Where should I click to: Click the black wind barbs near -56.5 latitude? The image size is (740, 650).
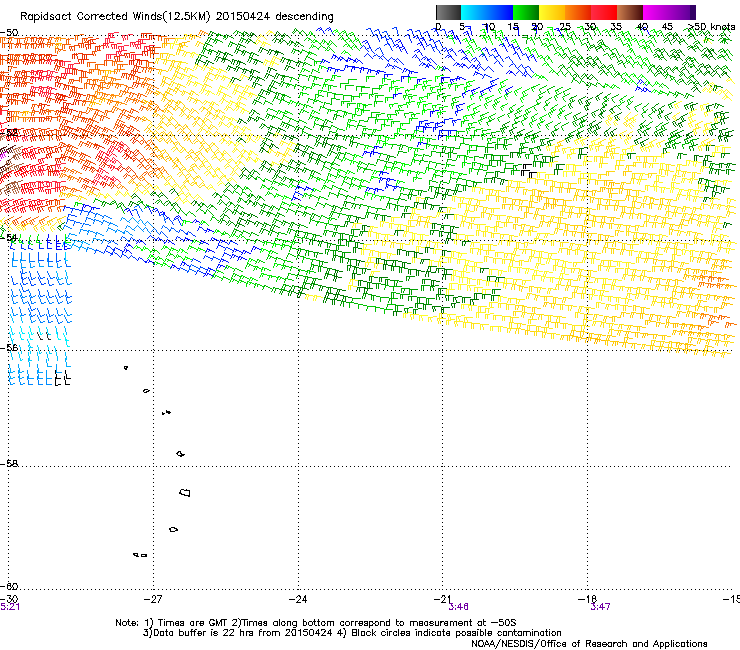pos(63,377)
